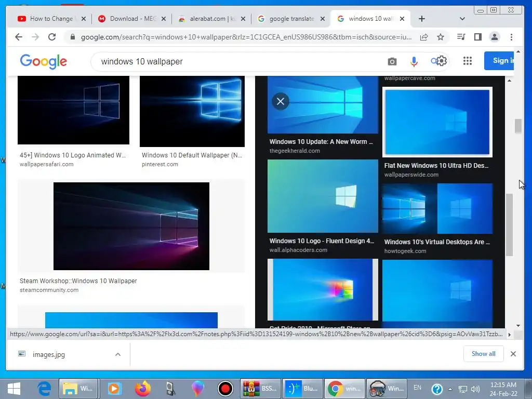Open the Windows Start menu
Viewport: 532px width, 399px height.
click(14, 389)
